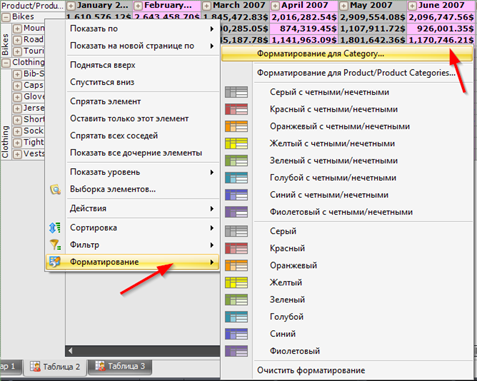Collapse the Bikes row
The width and height of the screenshot is (477, 381).
pos(6,17)
